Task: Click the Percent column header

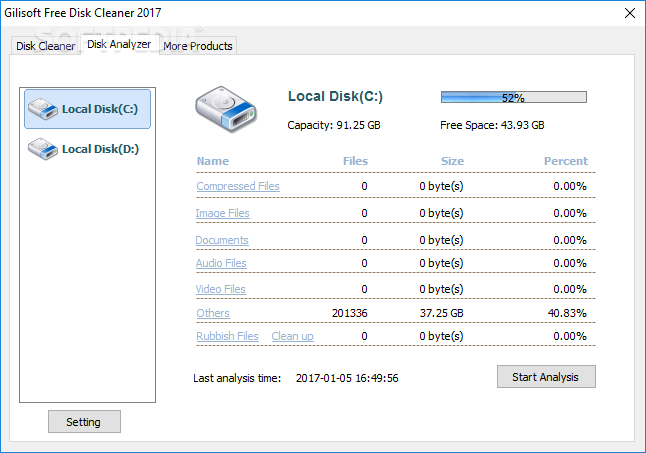Action: 566,161
